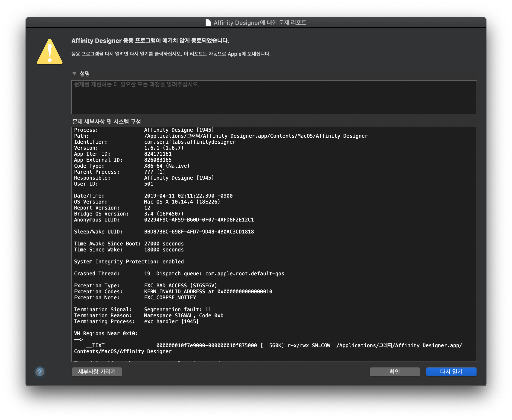Viewport: 512px width, 420px height.
Task: Click the Path line in the report
Action: click(221, 136)
